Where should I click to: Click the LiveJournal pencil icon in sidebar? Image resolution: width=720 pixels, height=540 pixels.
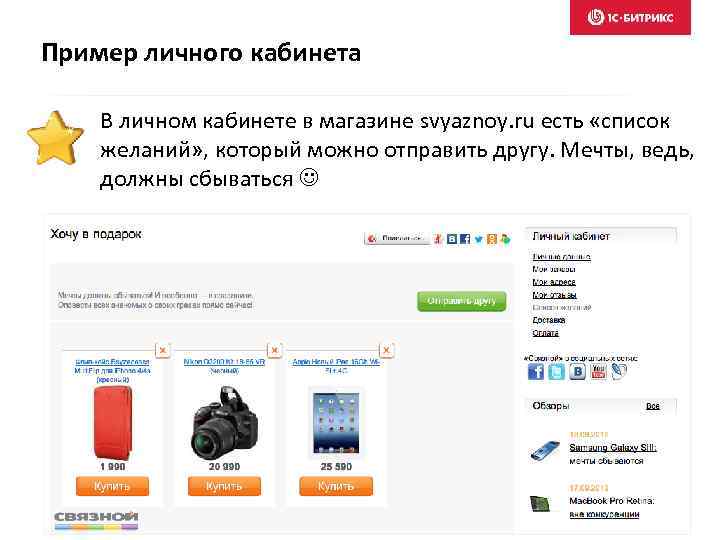619,371
